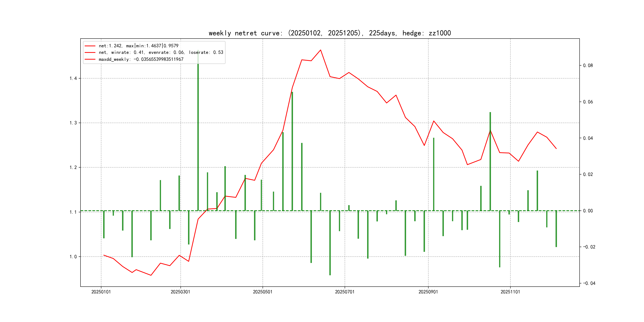This screenshot has height=322, width=644.
Task: Click the highest peak of red net curve
Action: [320, 50]
